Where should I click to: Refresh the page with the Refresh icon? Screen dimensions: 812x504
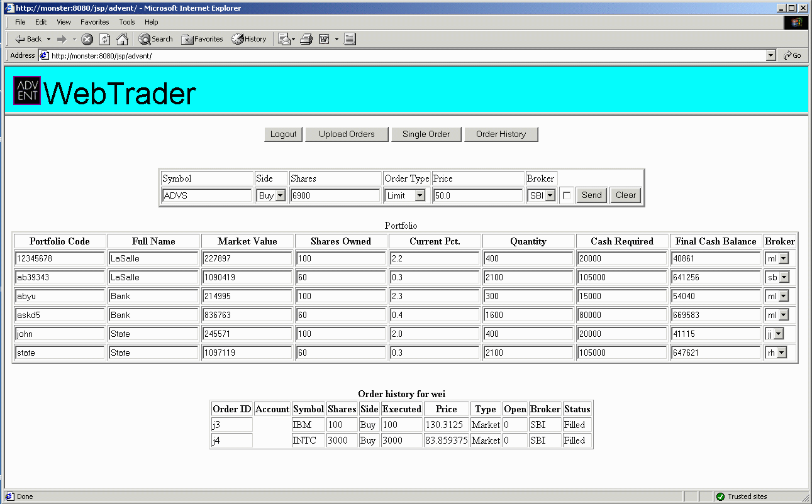point(105,39)
